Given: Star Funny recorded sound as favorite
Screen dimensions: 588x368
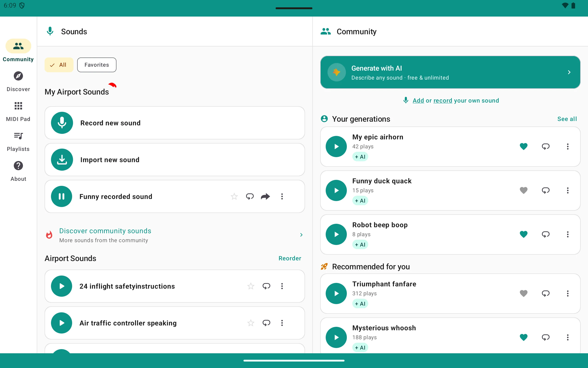Looking at the screenshot, I should click(234, 196).
